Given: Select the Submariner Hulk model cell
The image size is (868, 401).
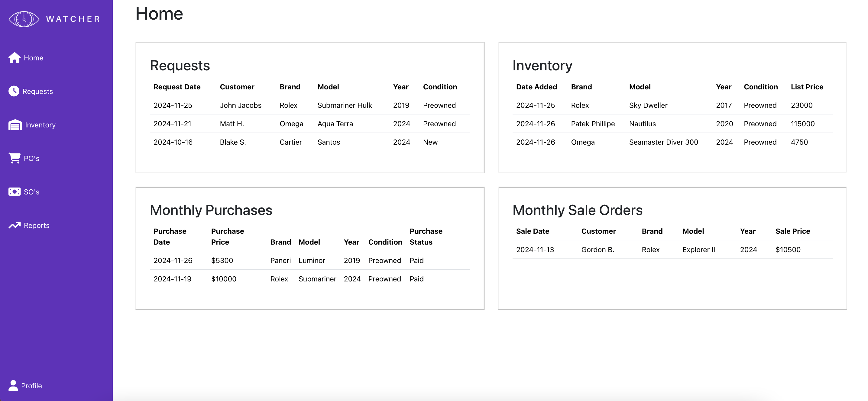Looking at the screenshot, I should (345, 105).
